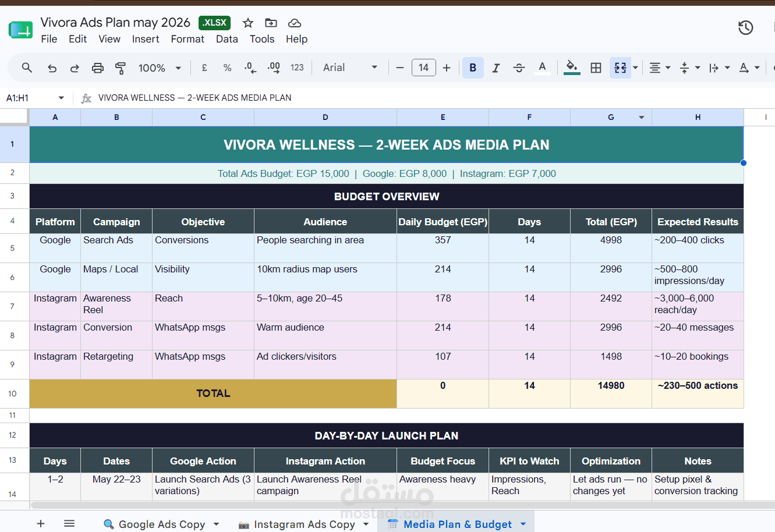Open column G header dropdown arrow
Screen dimensions: 775x532
642,118
